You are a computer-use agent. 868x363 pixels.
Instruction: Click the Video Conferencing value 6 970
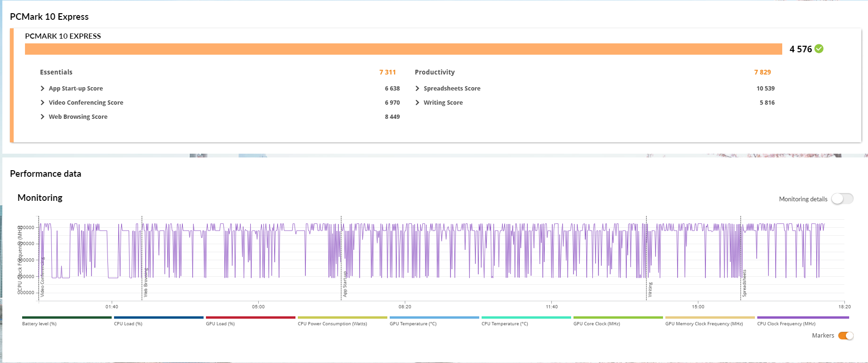392,102
